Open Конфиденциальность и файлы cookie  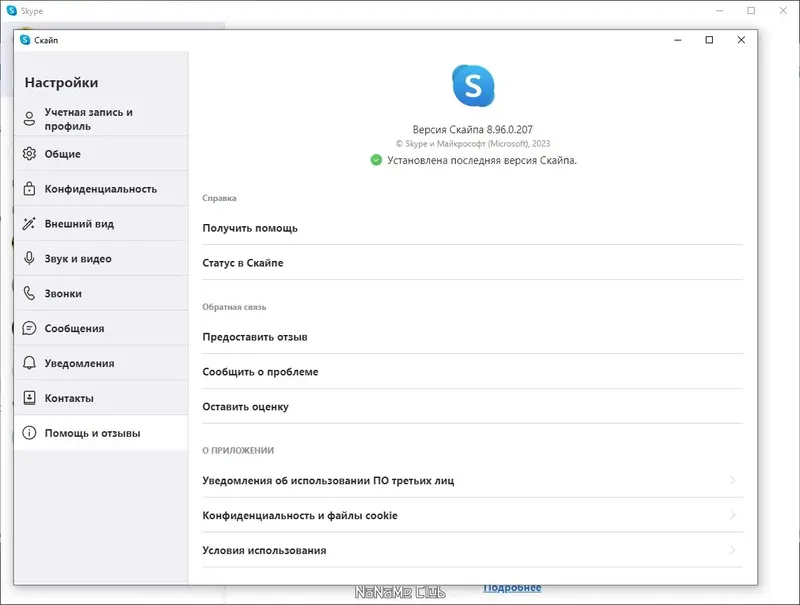click(472, 515)
